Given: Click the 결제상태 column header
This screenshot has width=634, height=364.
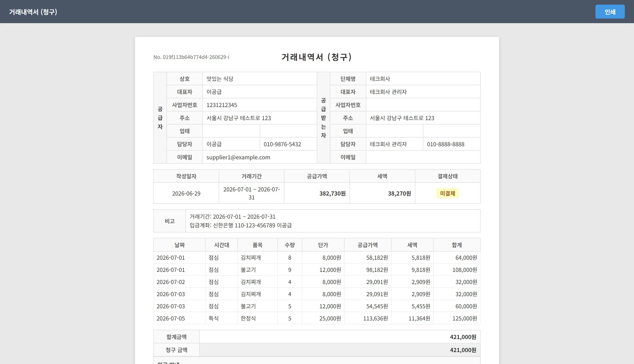Looking at the screenshot, I should click(x=447, y=176).
